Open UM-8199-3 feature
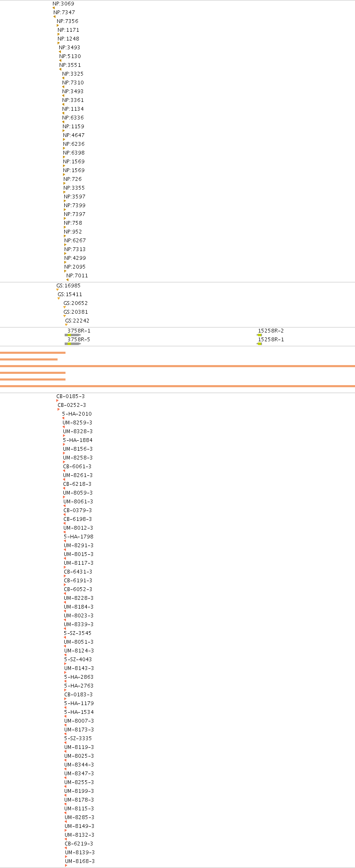This screenshot has width=355, height=868. pyautogui.click(x=79, y=791)
